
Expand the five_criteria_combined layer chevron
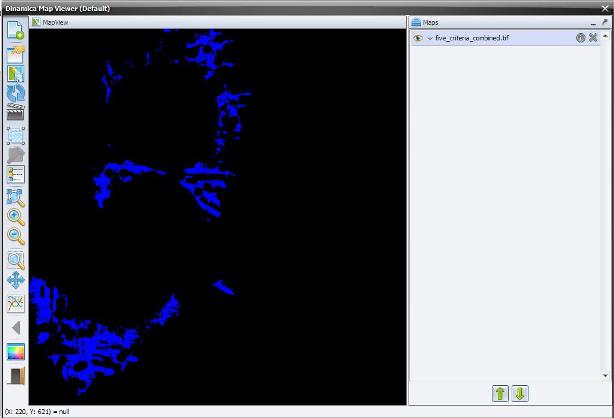click(430, 38)
